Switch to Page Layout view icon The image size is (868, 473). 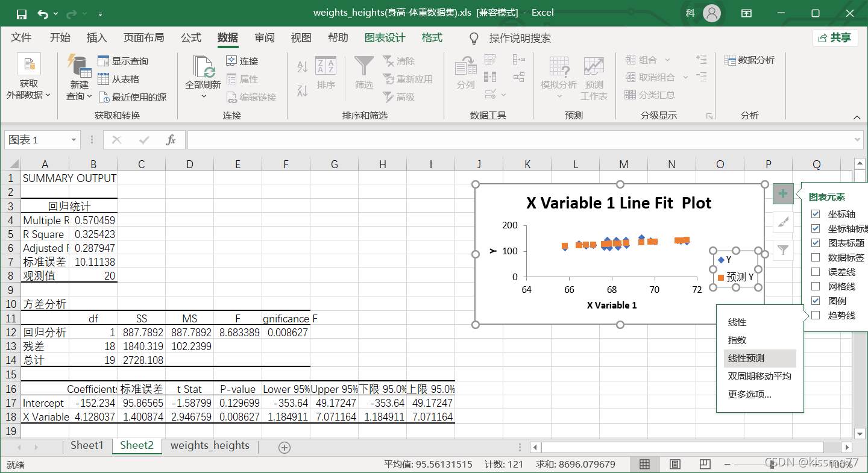click(675, 464)
